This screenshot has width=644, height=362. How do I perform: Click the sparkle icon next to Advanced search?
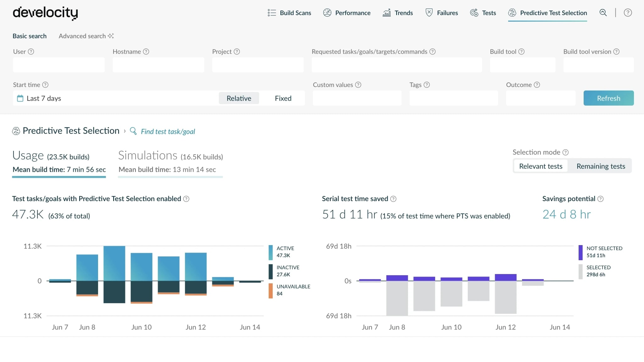point(111,36)
